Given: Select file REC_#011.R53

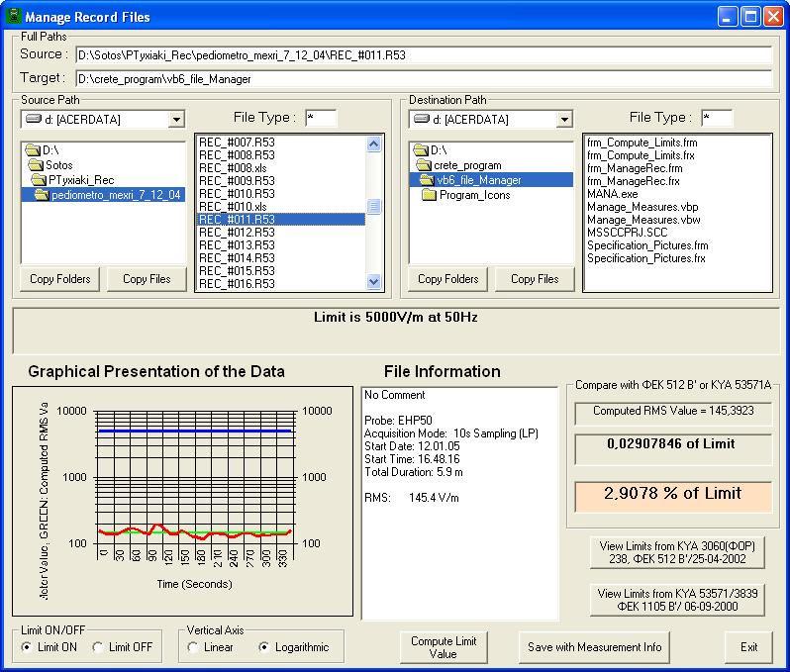Looking at the screenshot, I should (x=280, y=220).
